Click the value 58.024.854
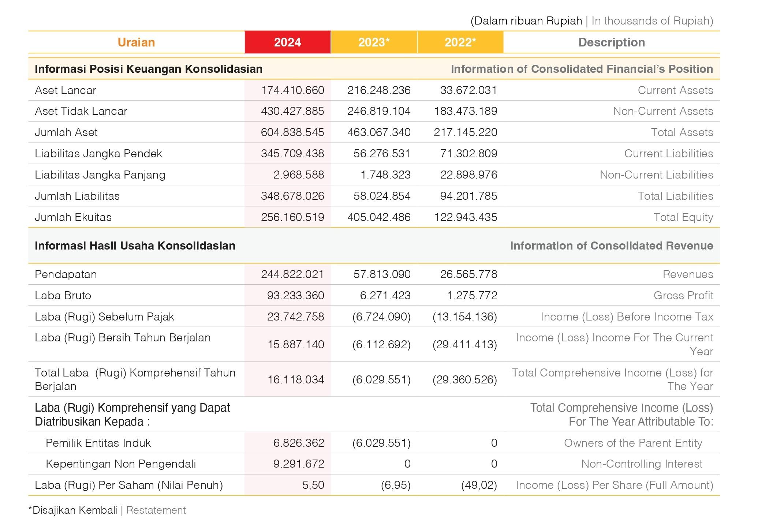758x532 pixels. coord(382,196)
